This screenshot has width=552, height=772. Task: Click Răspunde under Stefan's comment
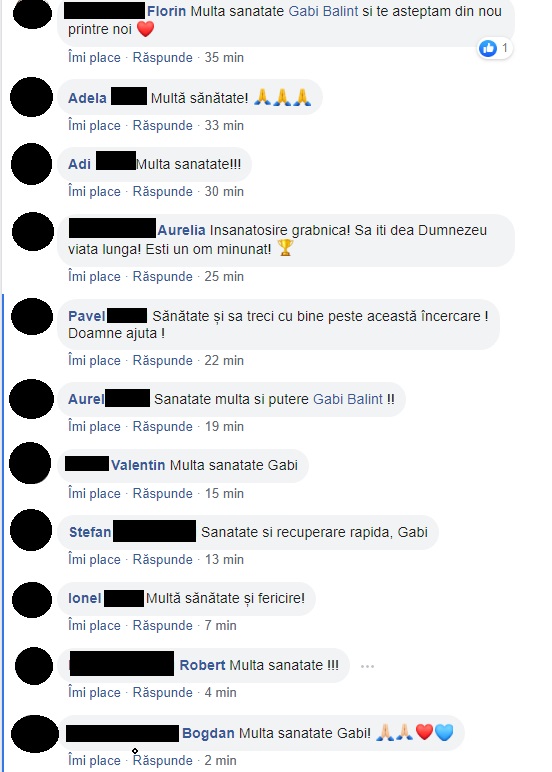[162, 559]
